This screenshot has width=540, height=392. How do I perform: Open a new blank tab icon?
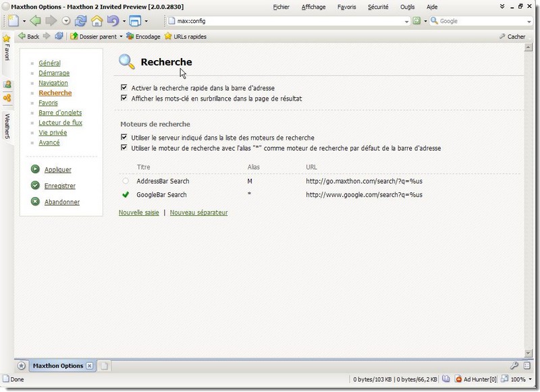(105, 366)
